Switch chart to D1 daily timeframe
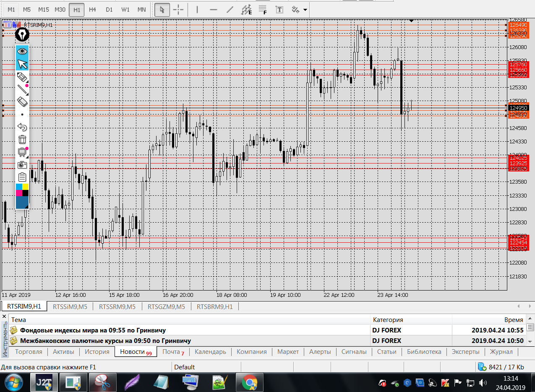The height and width of the screenshot is (392, 535). [x=109, y=9]
